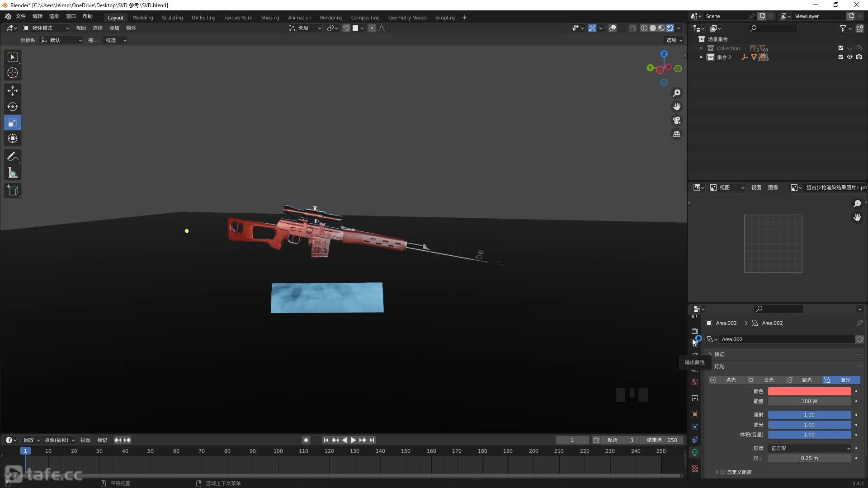The height and width of the screenshot is (488, 868).
Task: Open the Object properties orange square tab
Action: (x=695, y=414)
